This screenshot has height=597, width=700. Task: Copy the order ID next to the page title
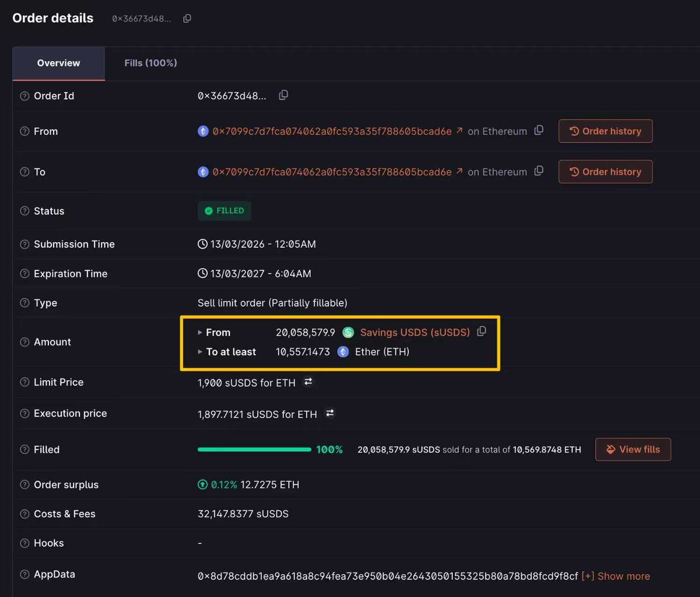click(187, 19)
